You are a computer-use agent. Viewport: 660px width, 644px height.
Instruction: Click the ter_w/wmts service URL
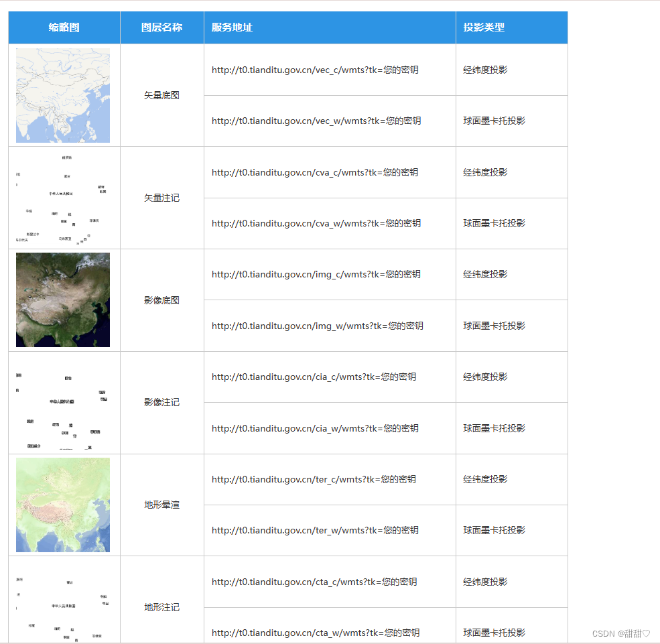click(x=315, y=530)
